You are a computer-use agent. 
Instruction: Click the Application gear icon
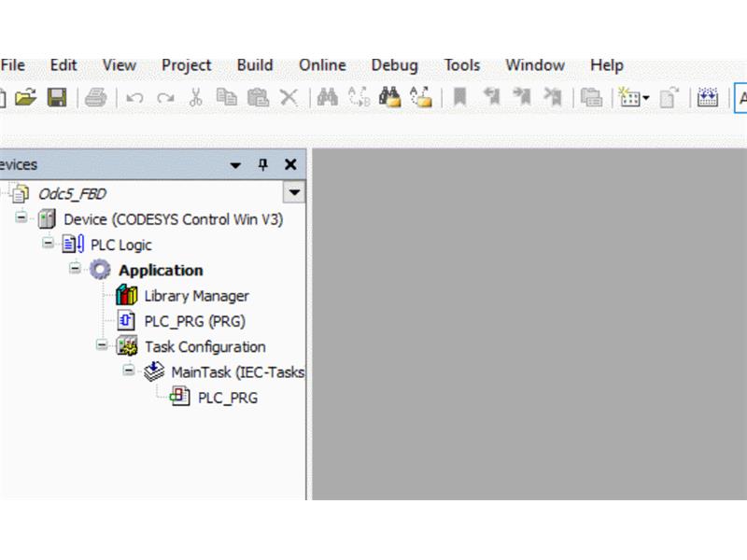(x=100, y=270)
